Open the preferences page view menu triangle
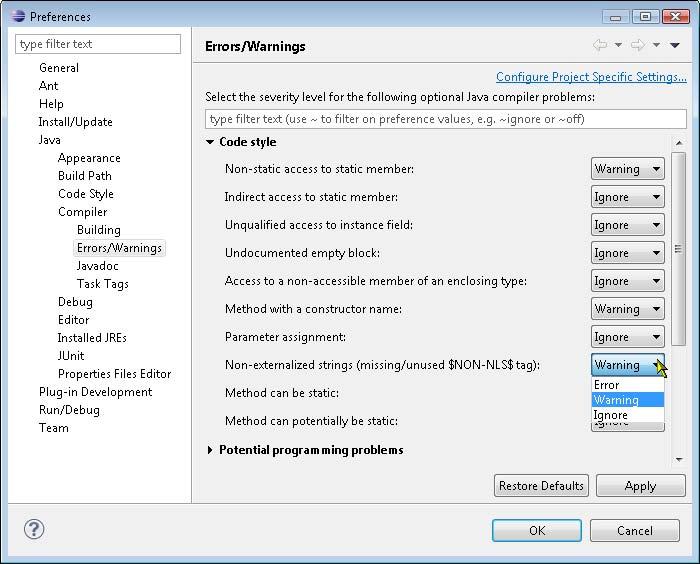The height and width of the screenshot is (564, 700). pyautogui.click(x=675, y=45)
